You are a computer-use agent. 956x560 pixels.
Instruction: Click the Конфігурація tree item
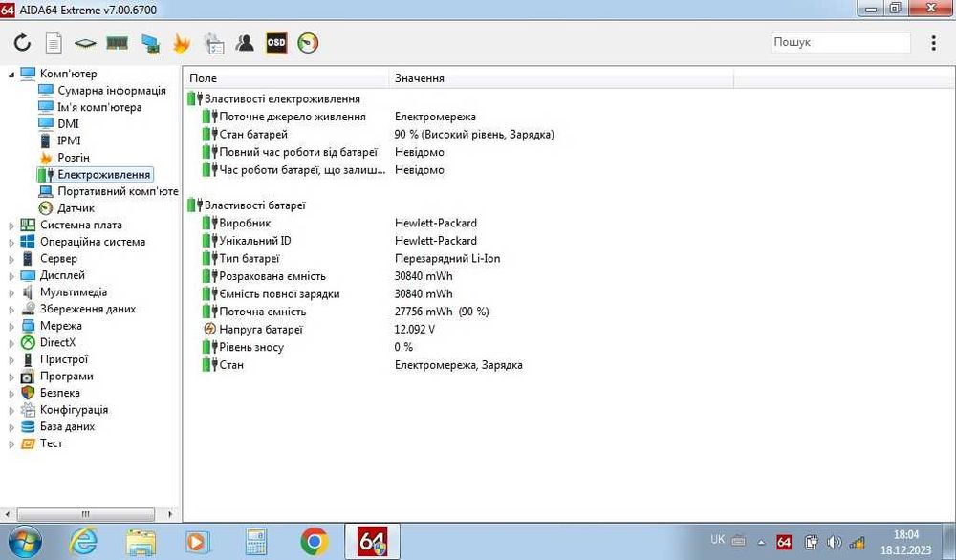click(74, 410)
